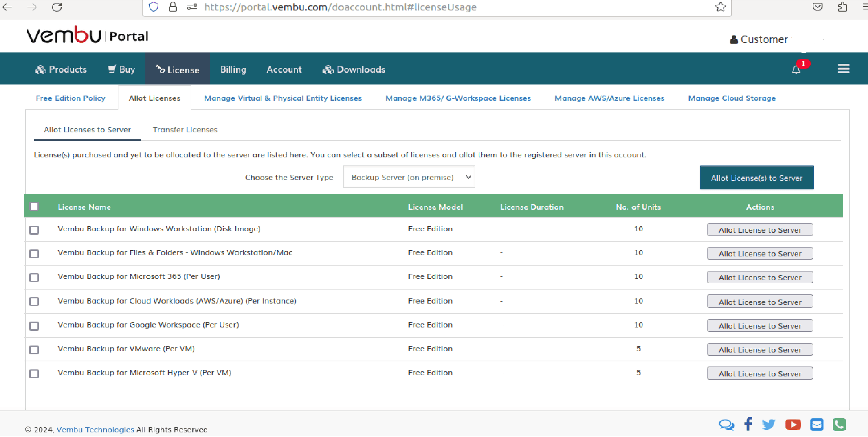Allot Microsoft Hyper-V license to server
The height and width of the screenshot is (437, 868).
tap(760, 373)
